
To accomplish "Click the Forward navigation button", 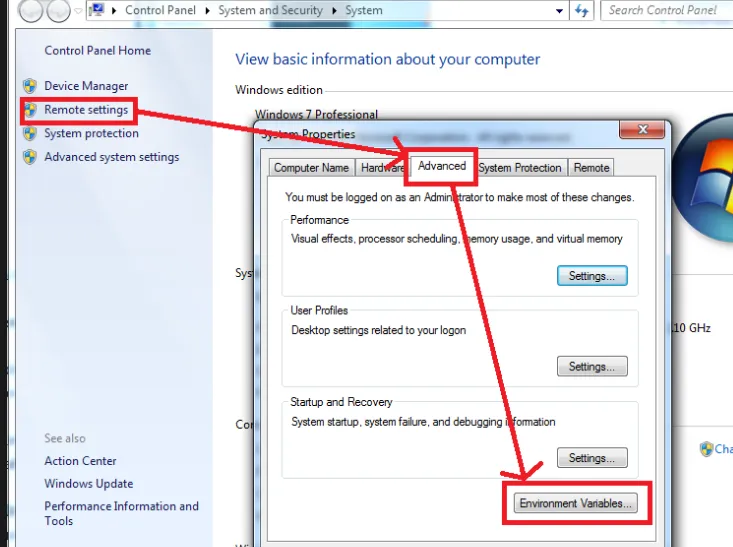I will (58, 10).
